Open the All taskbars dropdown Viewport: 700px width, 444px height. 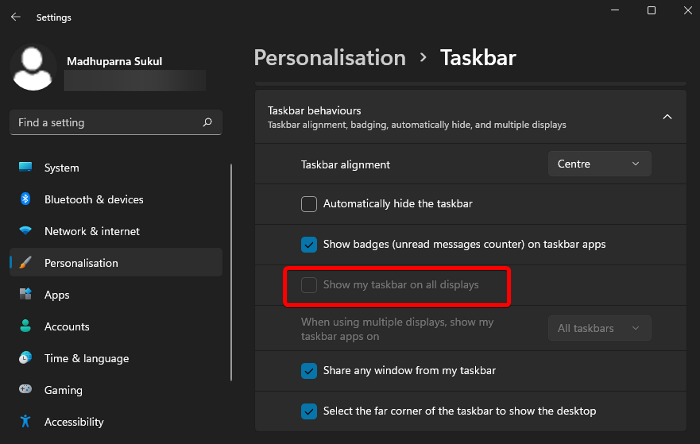pyautogui.click(x=599, y=328)
